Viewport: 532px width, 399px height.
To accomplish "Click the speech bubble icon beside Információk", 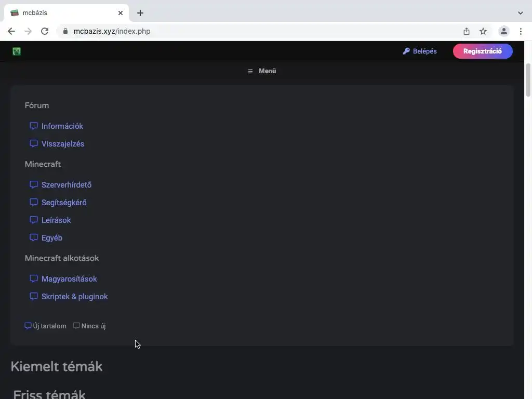I will [34, 126].
